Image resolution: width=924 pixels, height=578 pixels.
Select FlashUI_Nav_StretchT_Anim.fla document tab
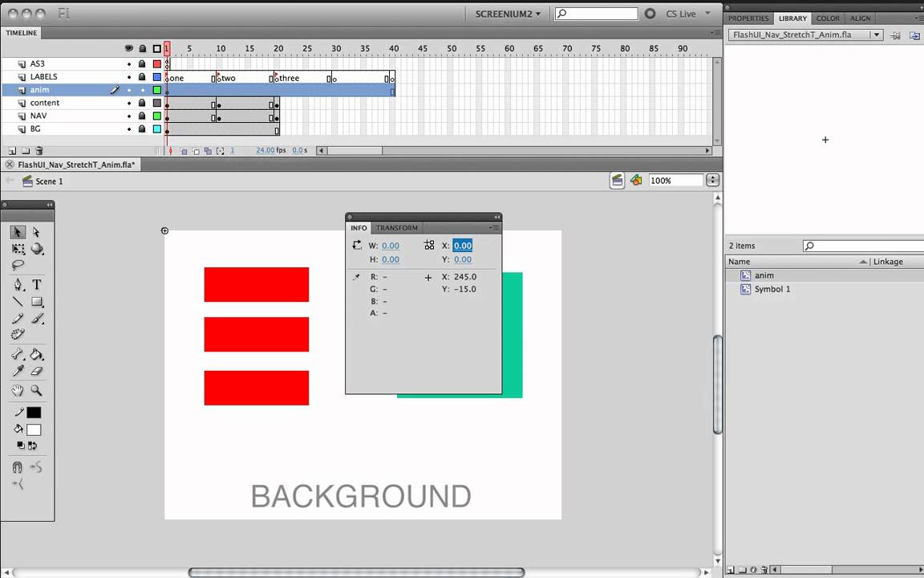click(76, 165)
